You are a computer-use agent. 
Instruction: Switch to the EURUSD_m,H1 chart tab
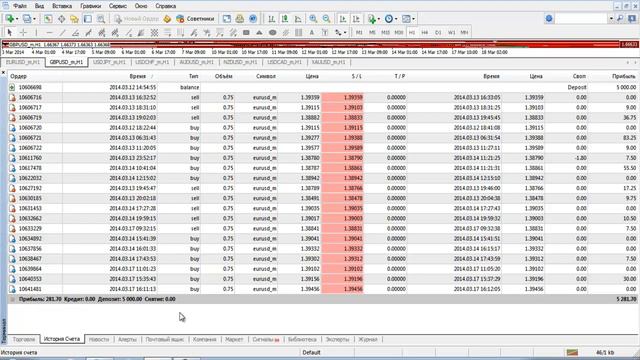(23, 62)
